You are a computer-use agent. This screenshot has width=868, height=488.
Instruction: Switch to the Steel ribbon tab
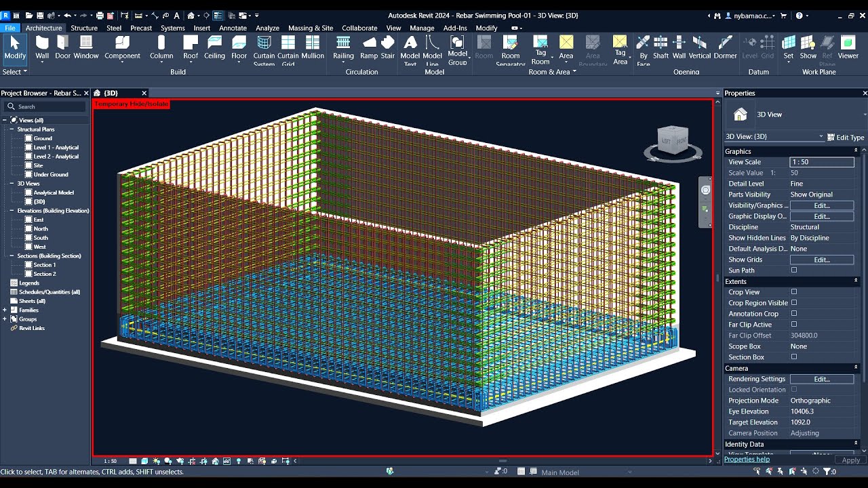(114, 28)
